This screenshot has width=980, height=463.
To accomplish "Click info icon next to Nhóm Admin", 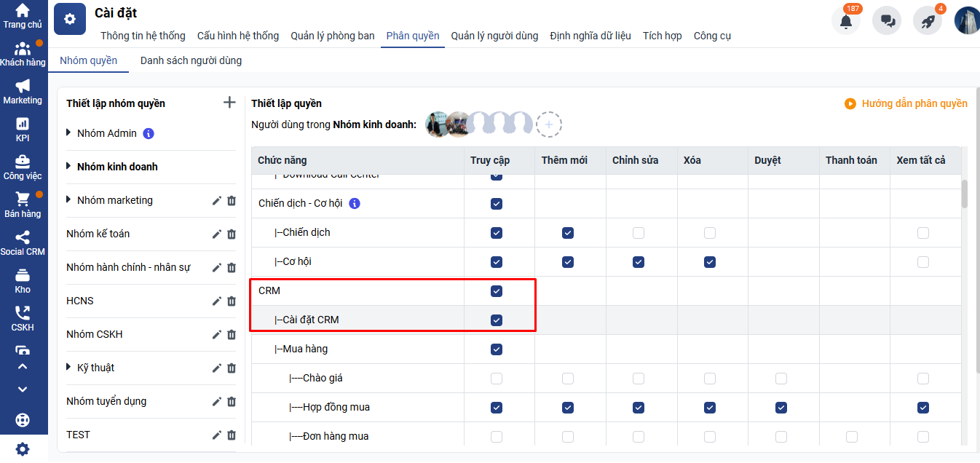I will [149, 133].
